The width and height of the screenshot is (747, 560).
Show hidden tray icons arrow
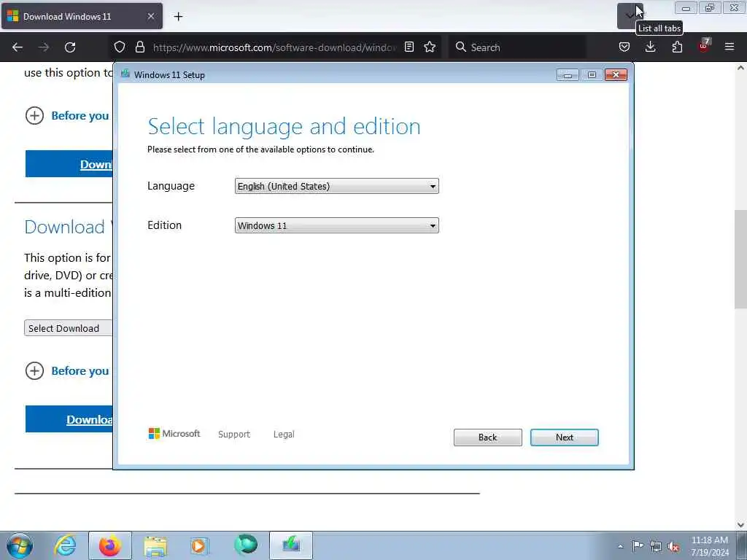(x=620, y=546)
